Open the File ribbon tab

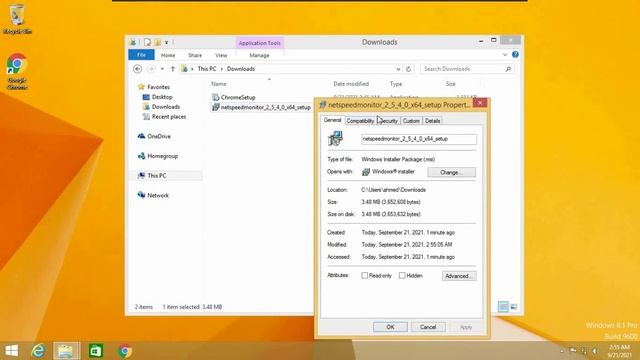click(x=141, y=55)
